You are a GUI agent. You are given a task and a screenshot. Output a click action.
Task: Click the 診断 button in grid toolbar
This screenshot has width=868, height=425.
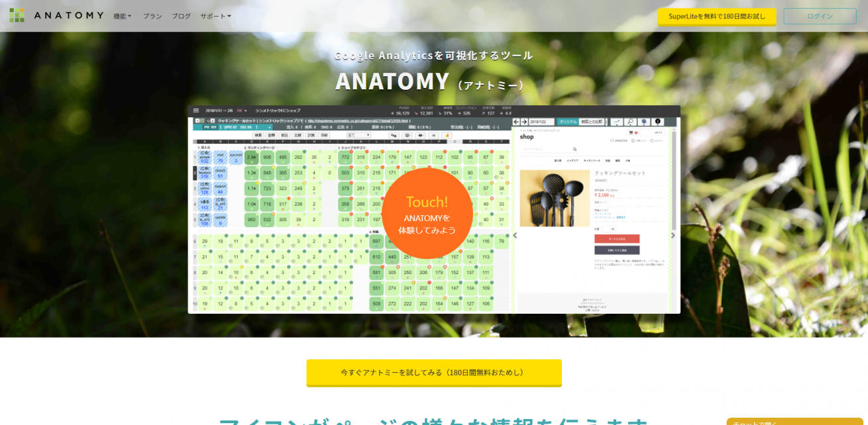point(272,134)
